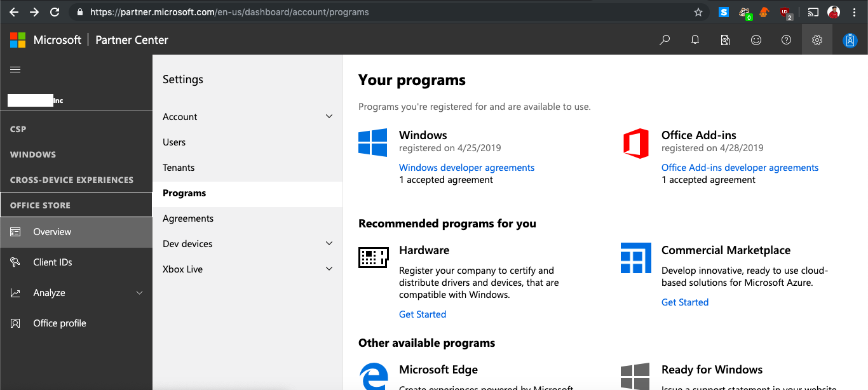
Task: Open Windows developer agreements link
Action: [x=466, y=168]
